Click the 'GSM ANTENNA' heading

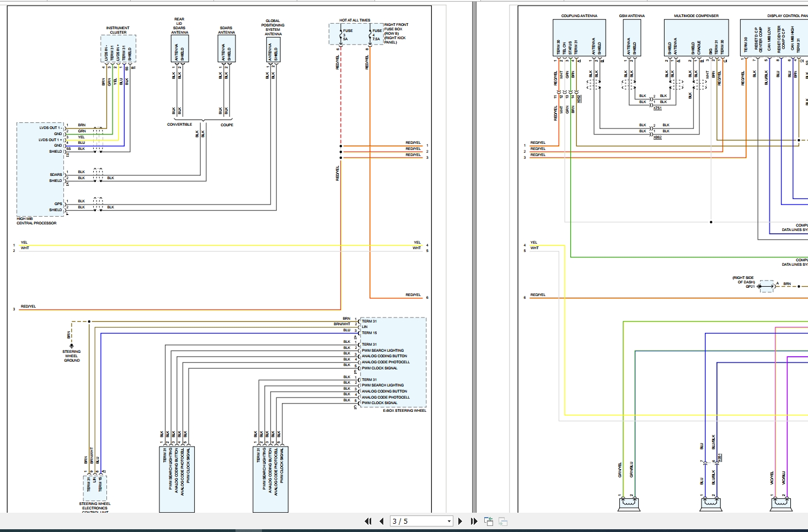coord(632,16)
